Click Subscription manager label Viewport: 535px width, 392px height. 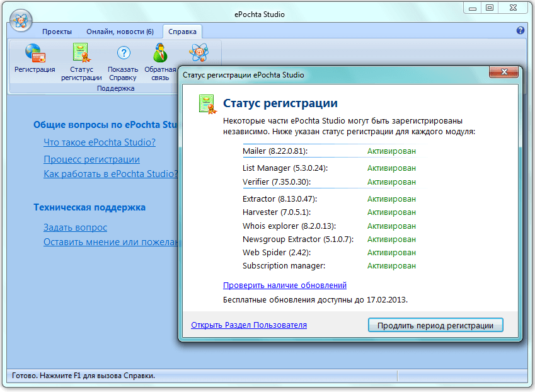tap(284, 266)
